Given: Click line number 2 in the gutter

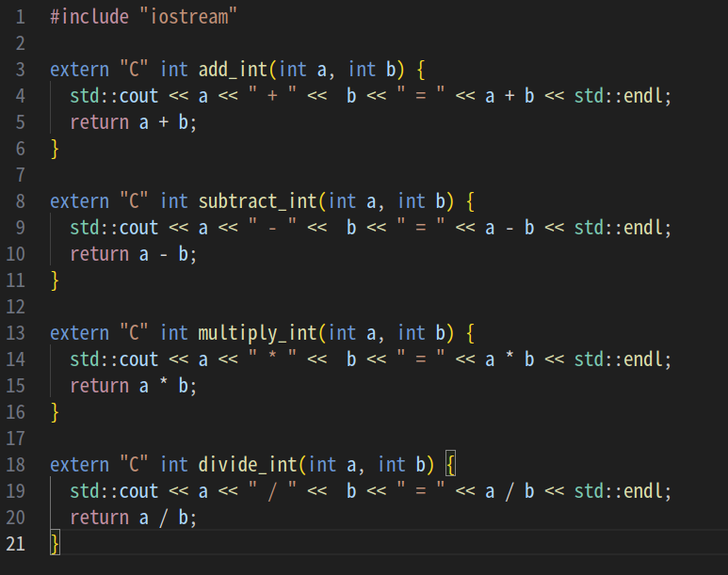Looking at the screenshot, I should pyautogui.click(x=21, y=43).
